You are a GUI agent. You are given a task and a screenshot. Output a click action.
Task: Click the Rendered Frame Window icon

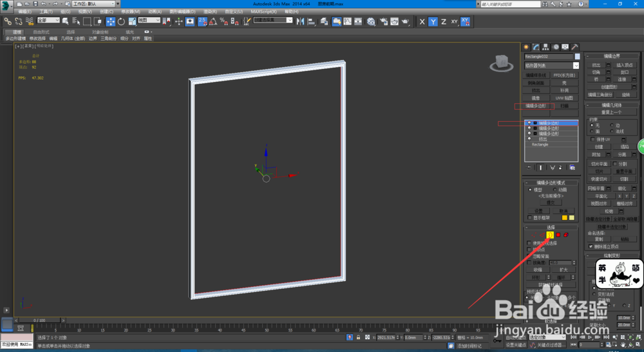click(x=394, y=21)
